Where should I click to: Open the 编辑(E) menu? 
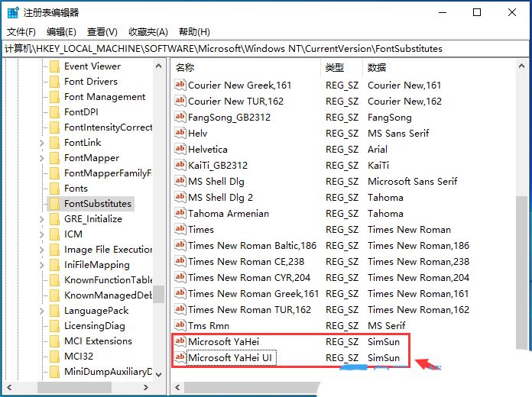(61, 32)
